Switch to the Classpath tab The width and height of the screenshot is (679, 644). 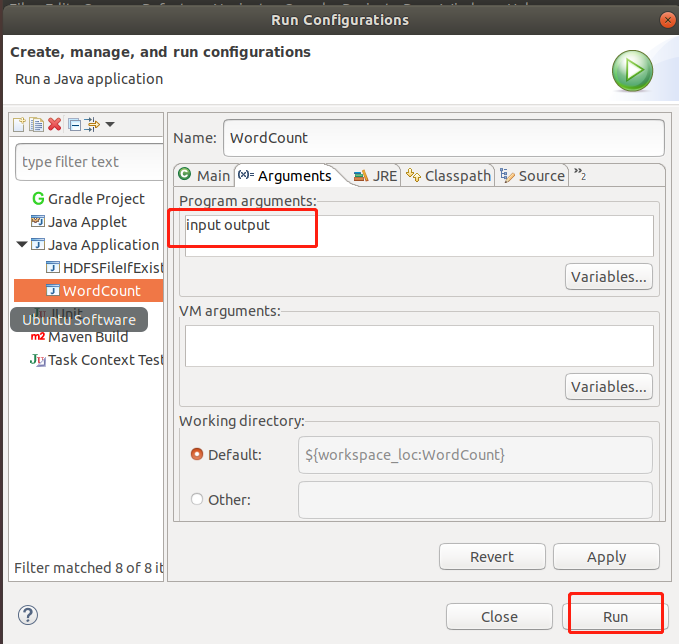[x=448, y=176]
